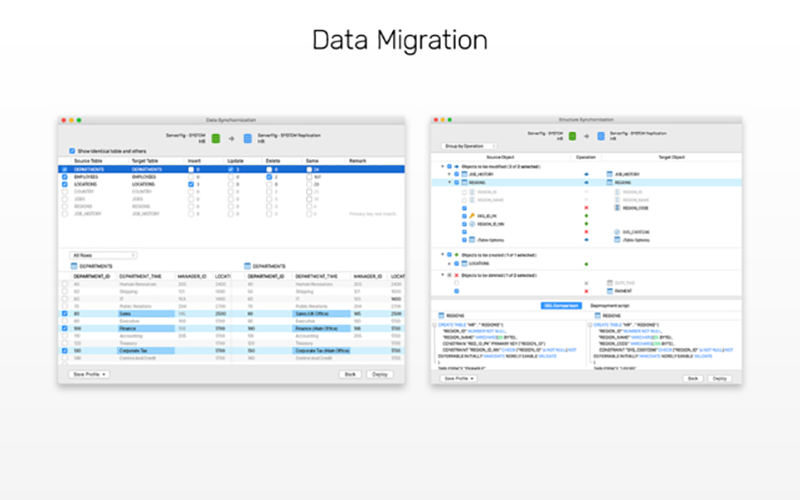The width and height of the screenshot is (800, 500).
Task: Toggle Delete checkbox in EMPLOYEES row
Action: [x=269, y=177]
